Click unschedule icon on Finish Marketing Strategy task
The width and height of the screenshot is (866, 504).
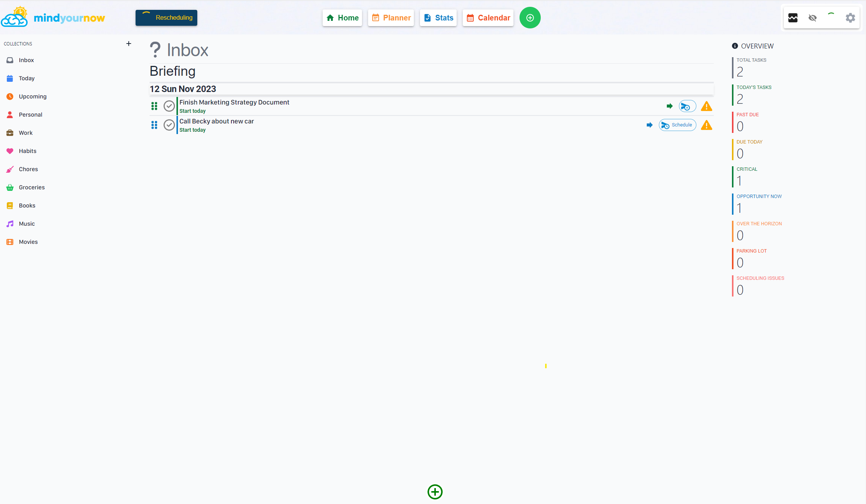[687, 106]
